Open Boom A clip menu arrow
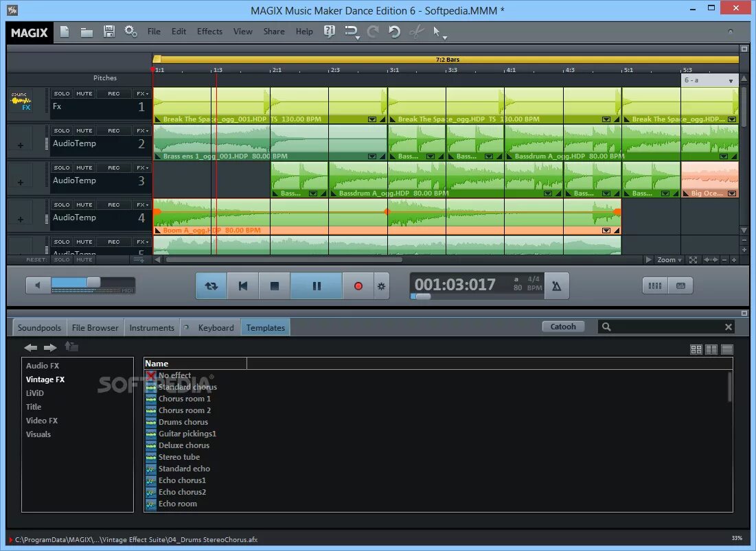The width and height of the screenshot is (756, 551). pos(606,231)
